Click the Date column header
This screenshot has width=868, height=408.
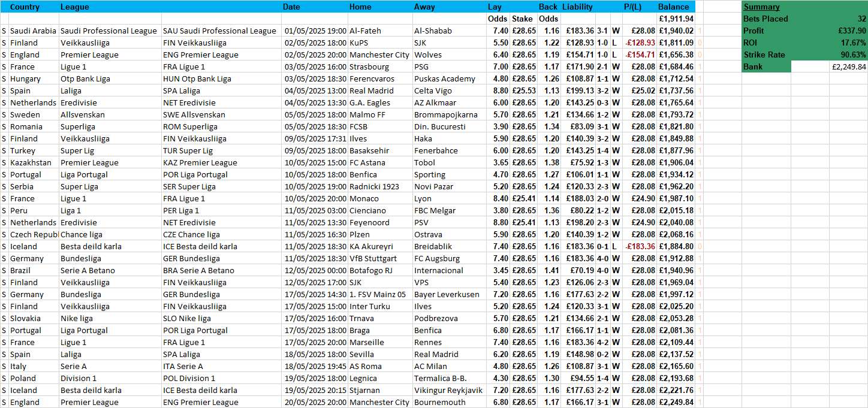(x=291, y=7)
